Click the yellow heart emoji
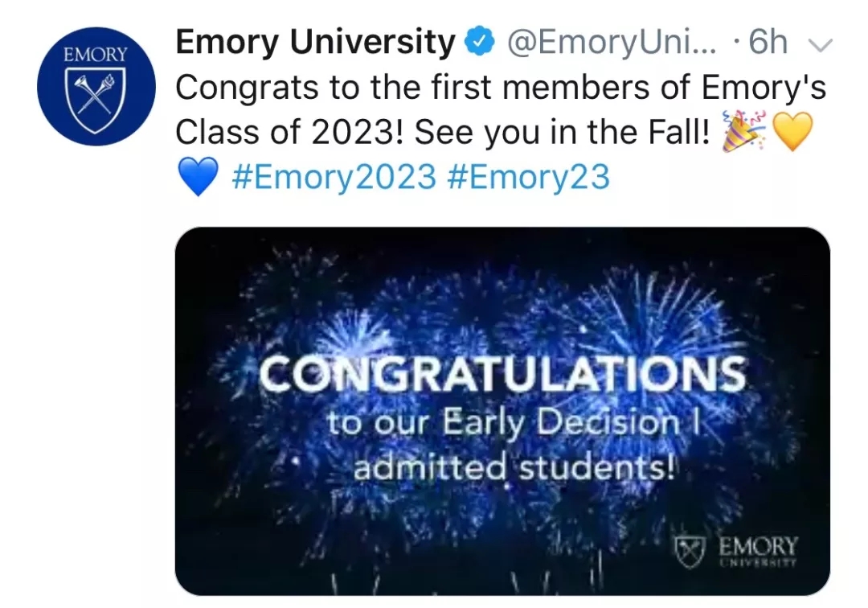The image size is (868, 608). pos(793,133)
